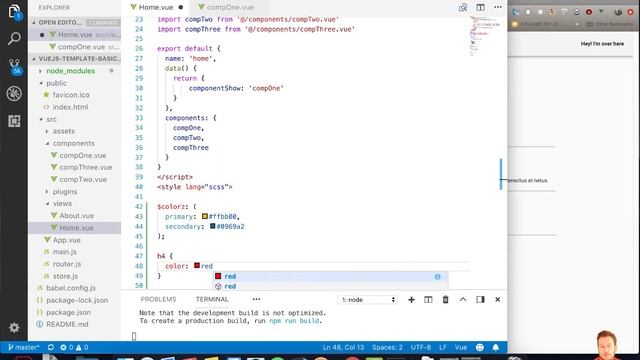This screenshot has width=640, height=360.
Task: Open the Manage gear in the activity bar
Action: tap(14, 327)
